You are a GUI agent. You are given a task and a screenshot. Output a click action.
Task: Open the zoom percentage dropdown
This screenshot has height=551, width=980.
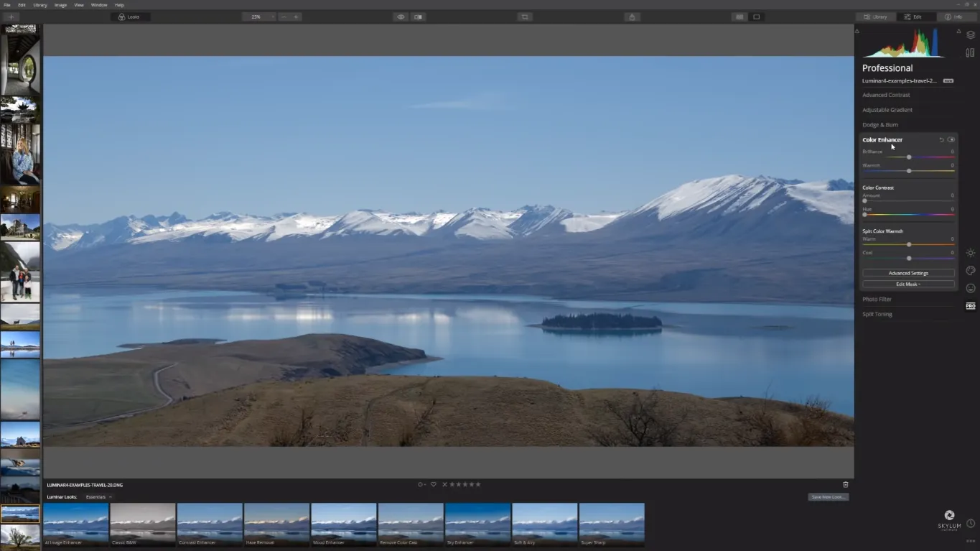(258, 17)
